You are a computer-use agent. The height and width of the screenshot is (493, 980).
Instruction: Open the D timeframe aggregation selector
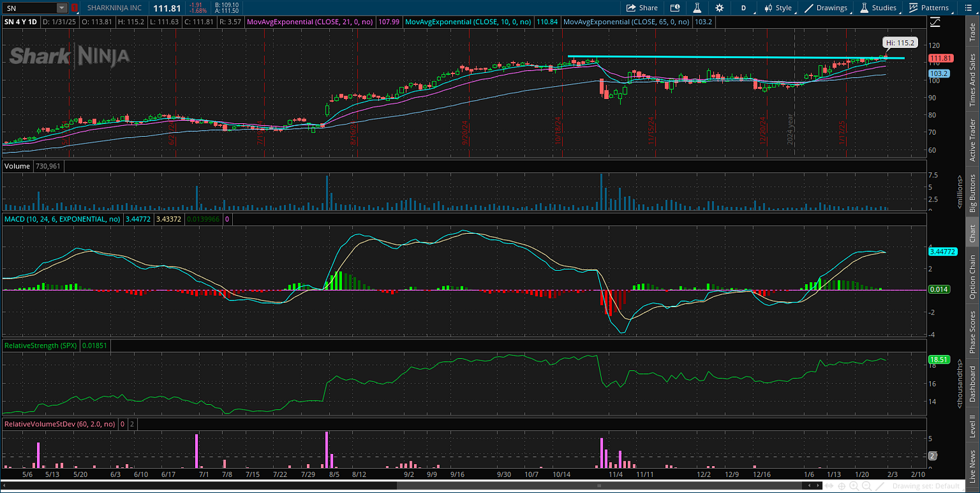[744, 8]
